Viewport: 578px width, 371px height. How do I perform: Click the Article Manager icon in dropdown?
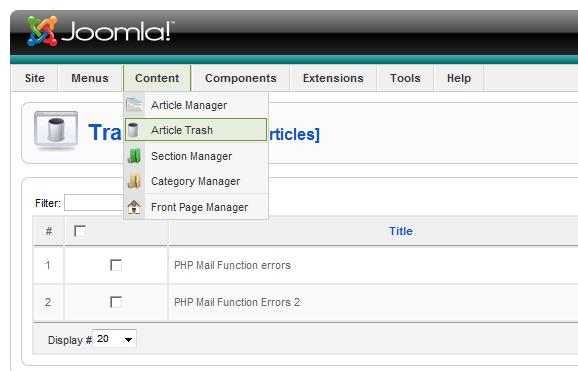[x=134, y=105]
